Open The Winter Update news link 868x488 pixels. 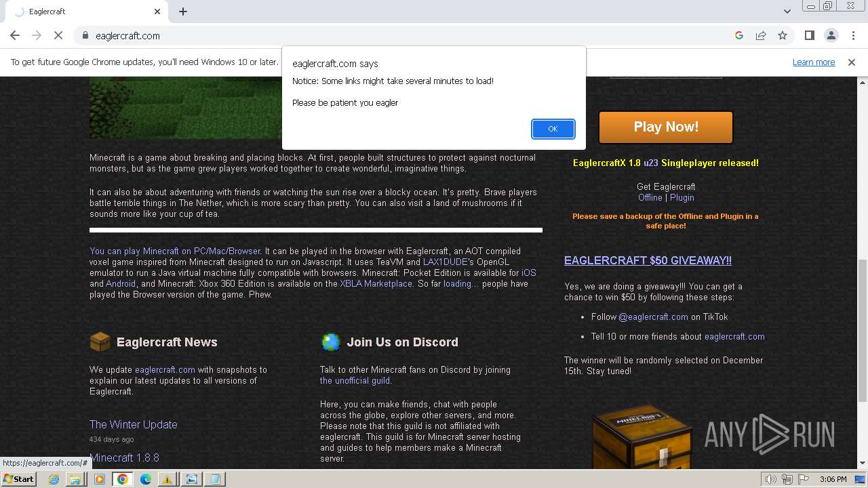coord(133,424)
